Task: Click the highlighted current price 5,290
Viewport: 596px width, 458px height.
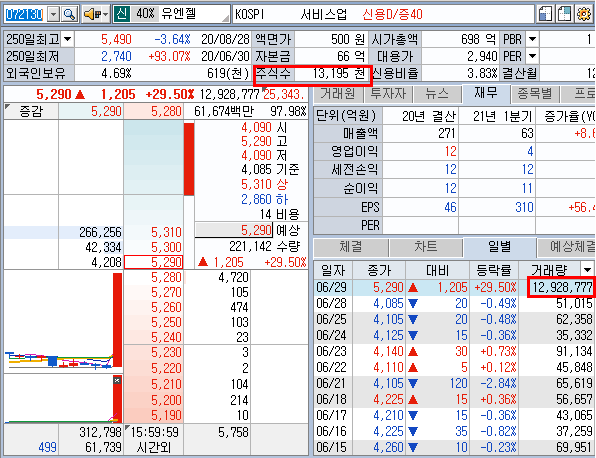Action: pos(154,262)
